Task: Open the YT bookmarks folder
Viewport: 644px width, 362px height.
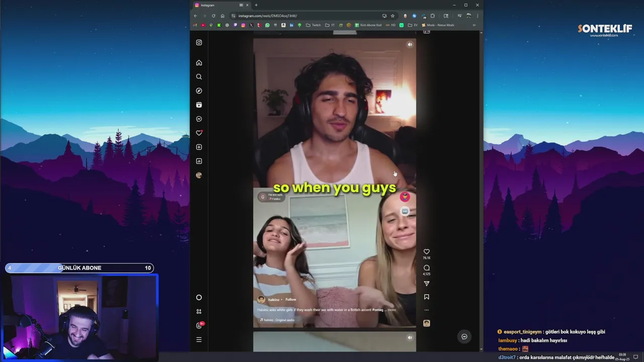Action: 330,25
